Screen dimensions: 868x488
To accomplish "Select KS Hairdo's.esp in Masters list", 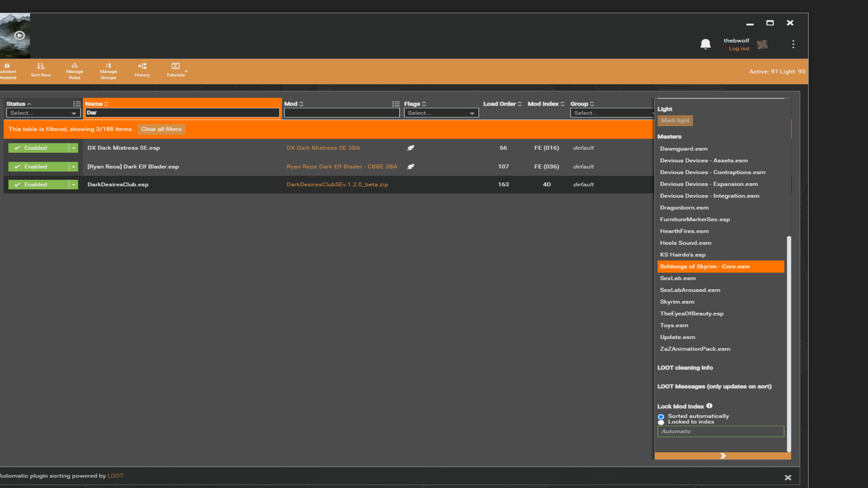I will (683, 255).
